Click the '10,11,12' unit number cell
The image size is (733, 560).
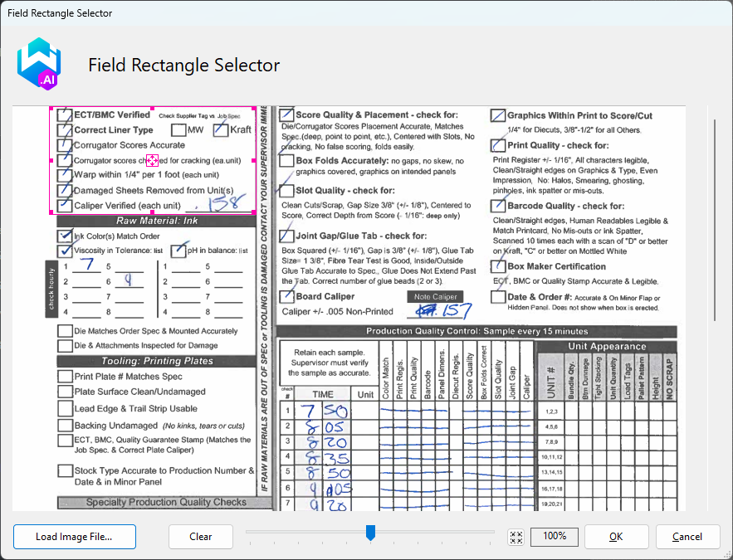[x=552, y=457]
